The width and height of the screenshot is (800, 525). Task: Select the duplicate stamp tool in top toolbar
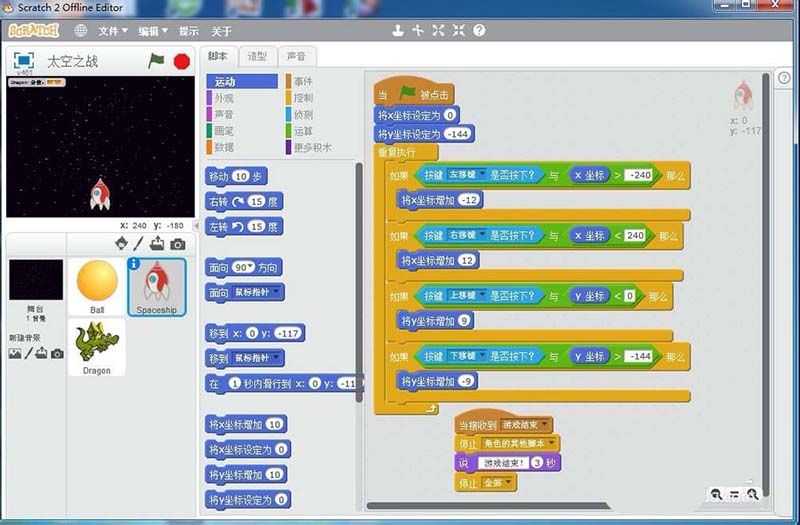point(398,31)
